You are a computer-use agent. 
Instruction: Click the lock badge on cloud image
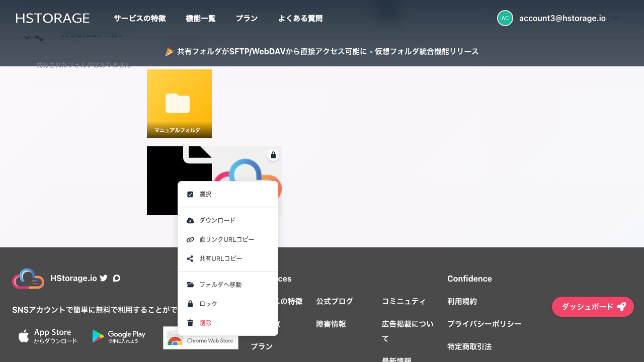(273, 155)
